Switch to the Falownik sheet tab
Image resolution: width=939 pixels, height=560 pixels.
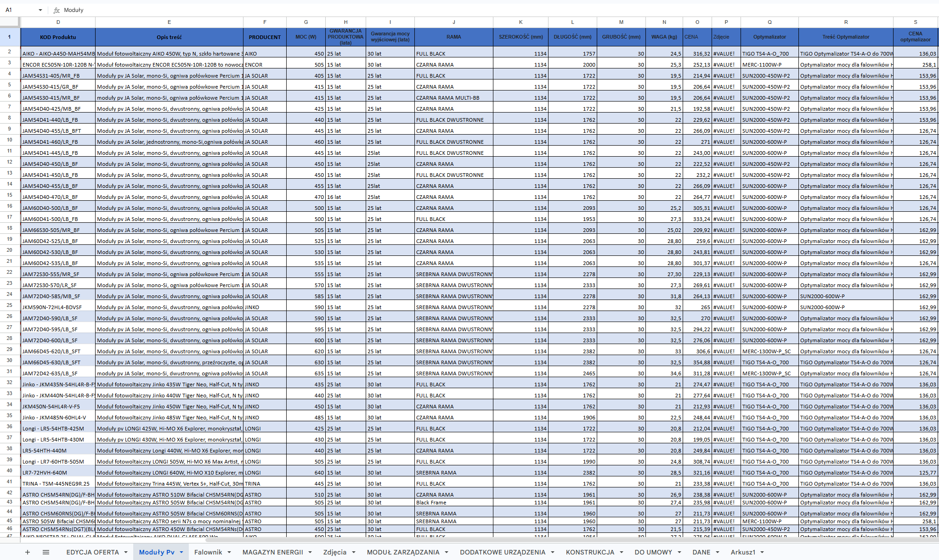pyautogui.click(x=208, y=552)
